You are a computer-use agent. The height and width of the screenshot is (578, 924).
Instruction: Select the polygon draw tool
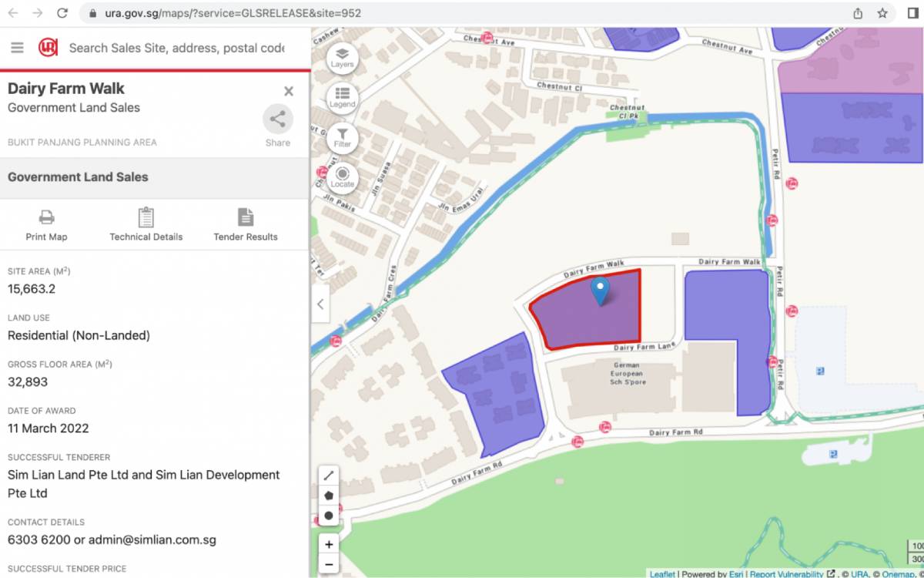329,496
